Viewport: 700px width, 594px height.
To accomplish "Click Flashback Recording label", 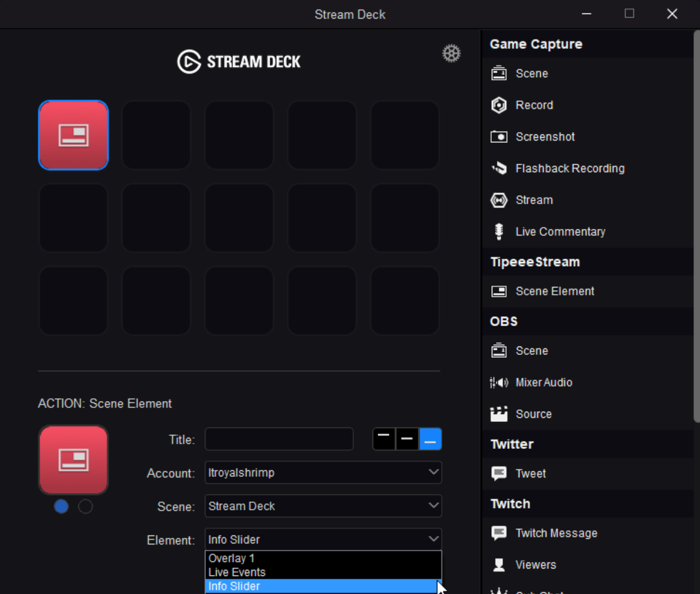I will coord(569,168).
